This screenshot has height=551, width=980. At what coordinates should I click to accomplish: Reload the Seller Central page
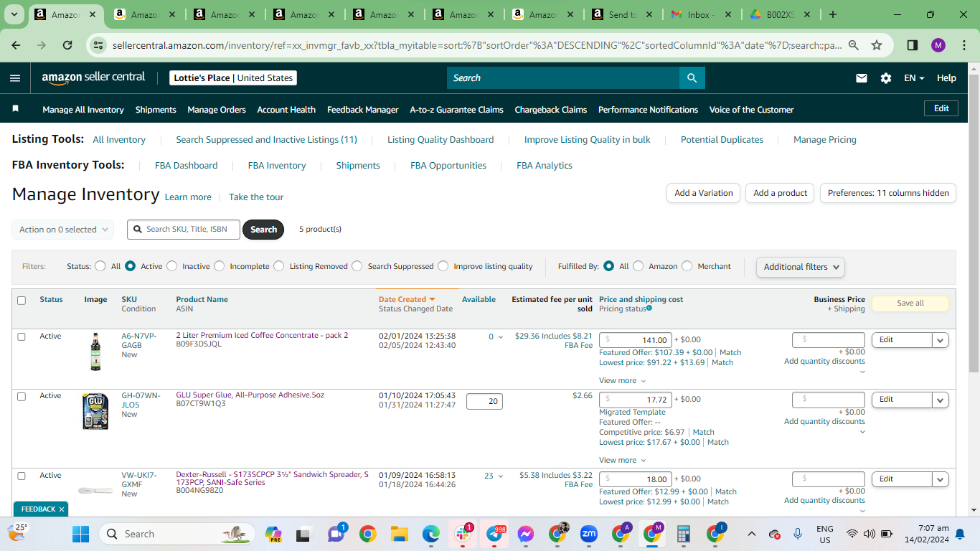[x=67, y=45]
